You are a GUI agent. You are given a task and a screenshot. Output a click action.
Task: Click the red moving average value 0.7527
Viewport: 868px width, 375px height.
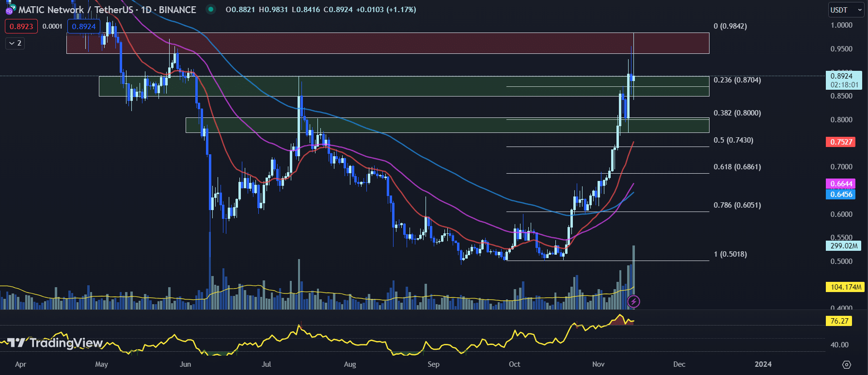841,142
